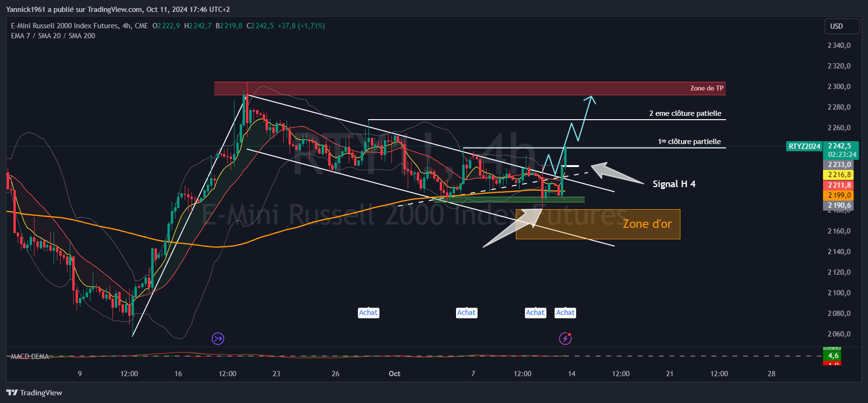Click the yellow 2 216,8 EMA price label
The width and height of the screenshot is (868, 403).
(x=839, y=175)
